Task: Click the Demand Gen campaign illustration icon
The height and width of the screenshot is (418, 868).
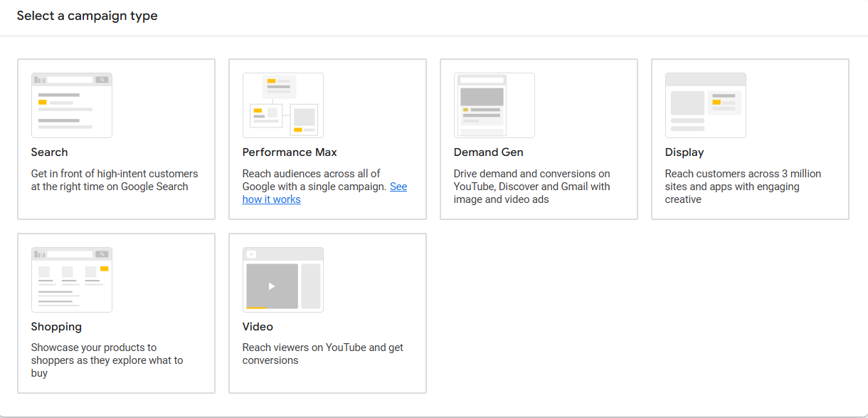Action: coord(494,105)
